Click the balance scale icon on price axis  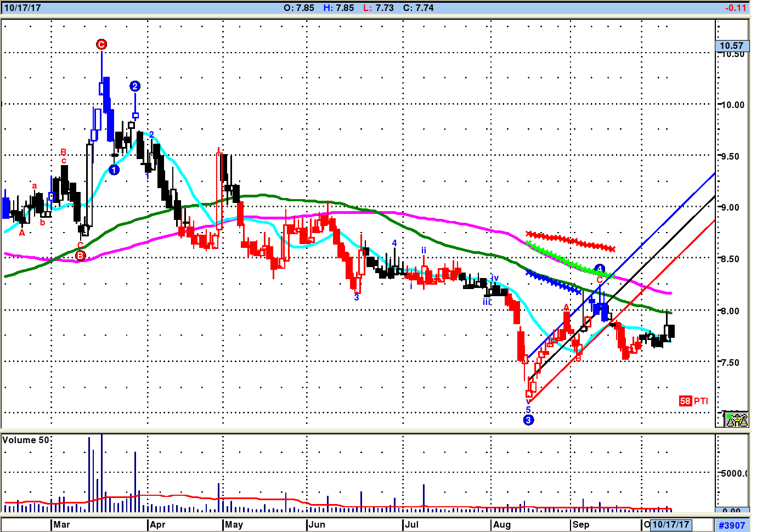[x=736, y=420]
